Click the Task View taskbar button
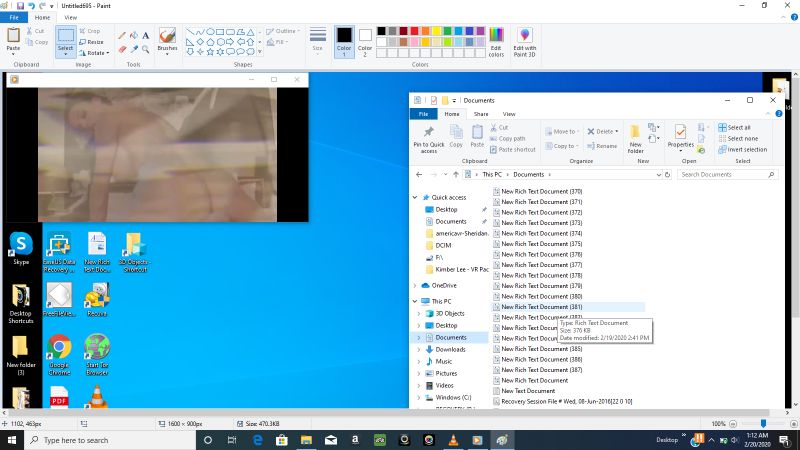 click(x=232, y=440)
